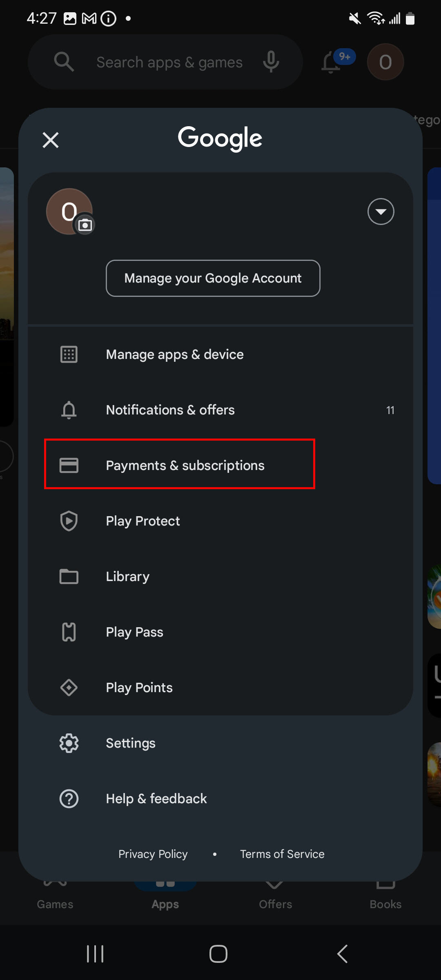This screenshot has height=980, width=441.
Task: Expand the account switcher chevron
Action: [381, 212]
